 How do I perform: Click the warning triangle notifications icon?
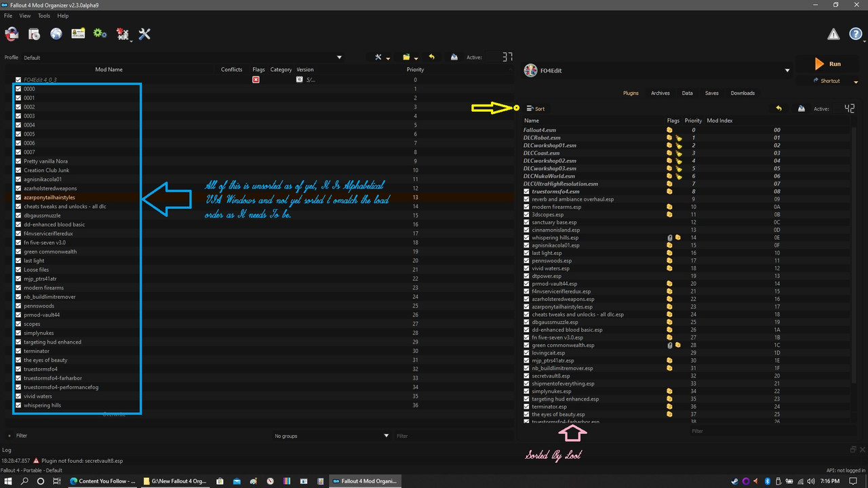point(834,35)
